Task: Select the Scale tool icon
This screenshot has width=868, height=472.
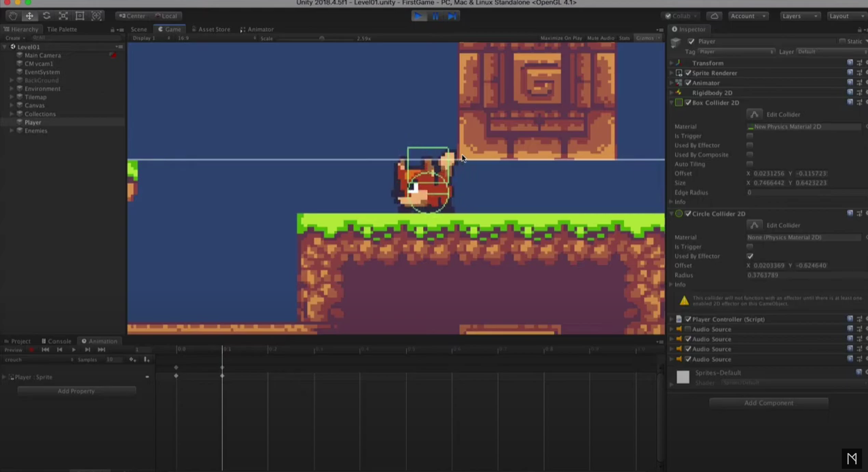Action: [x=63, y=16]
